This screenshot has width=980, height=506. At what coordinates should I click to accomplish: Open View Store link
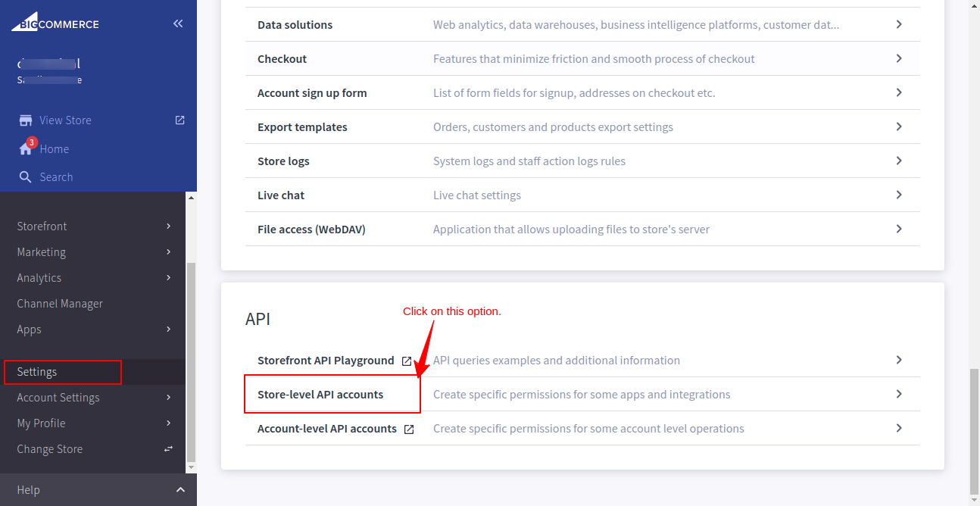tap(65, 120)
